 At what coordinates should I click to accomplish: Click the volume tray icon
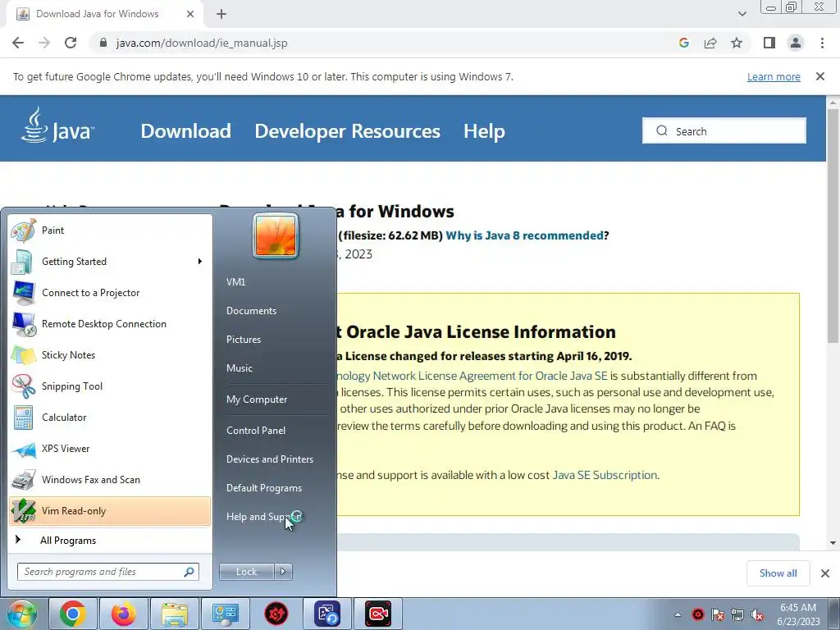[757, 614]
